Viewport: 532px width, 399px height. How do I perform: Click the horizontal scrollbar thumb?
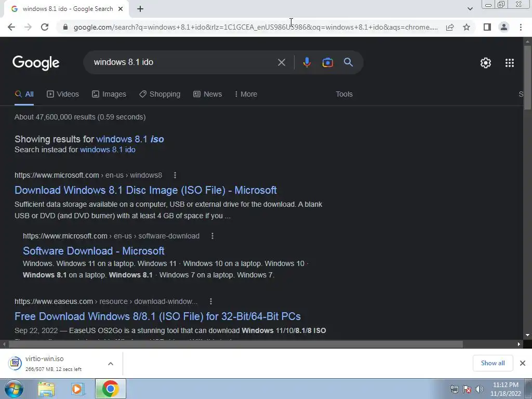tap(236, 344)
